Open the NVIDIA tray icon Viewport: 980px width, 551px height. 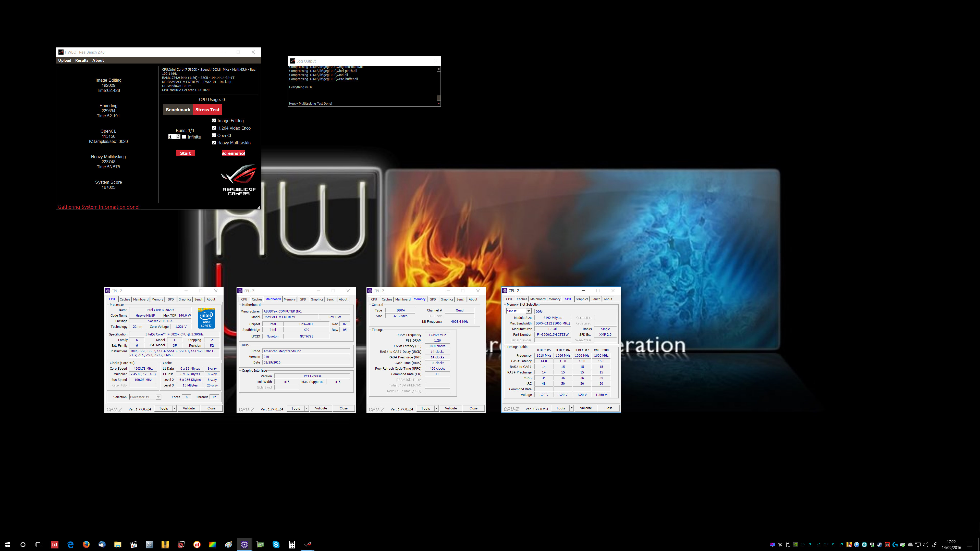(795, 545)
